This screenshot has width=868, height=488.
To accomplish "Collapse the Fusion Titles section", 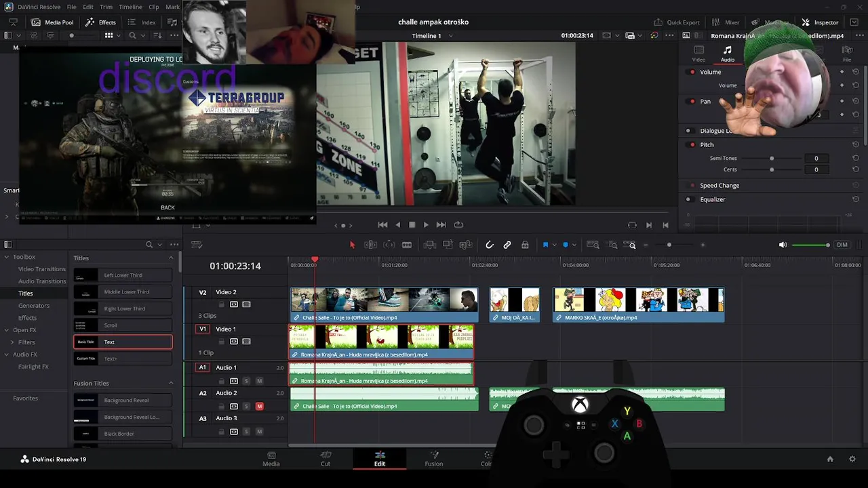I will pos(171,384).
